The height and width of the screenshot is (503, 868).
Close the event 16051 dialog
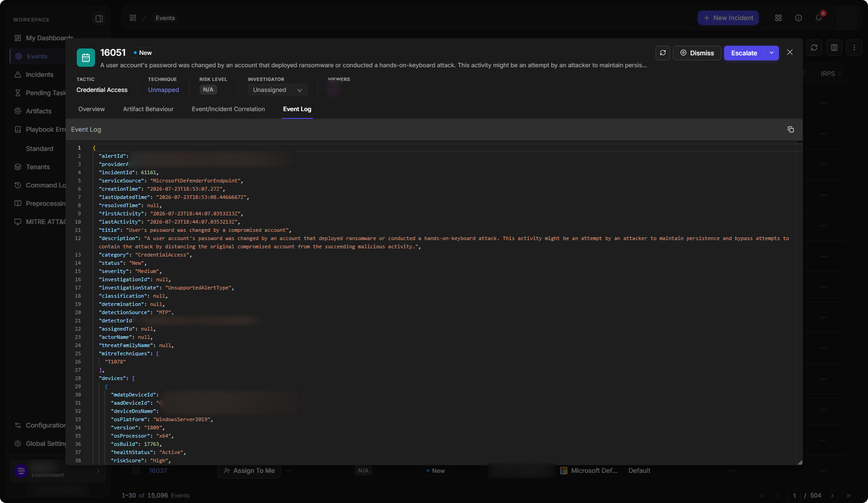coord(790,53)
